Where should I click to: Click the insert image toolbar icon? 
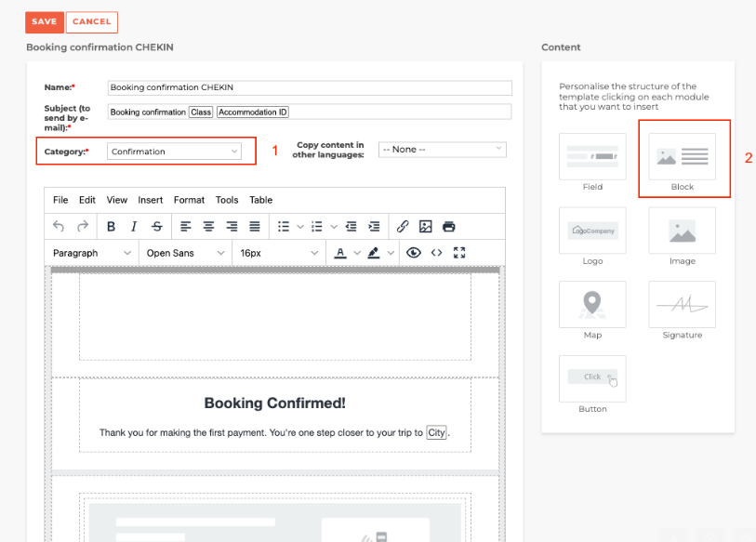coord(426,226)
